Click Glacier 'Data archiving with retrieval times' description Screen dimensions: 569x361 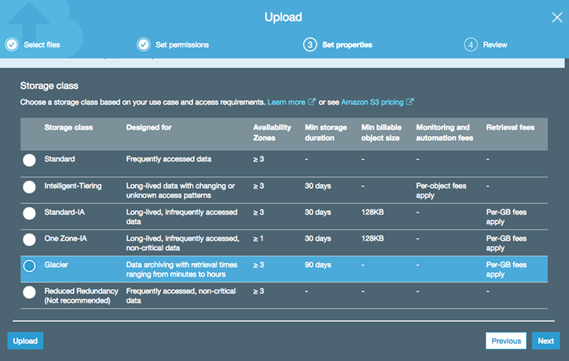(181, 270)
